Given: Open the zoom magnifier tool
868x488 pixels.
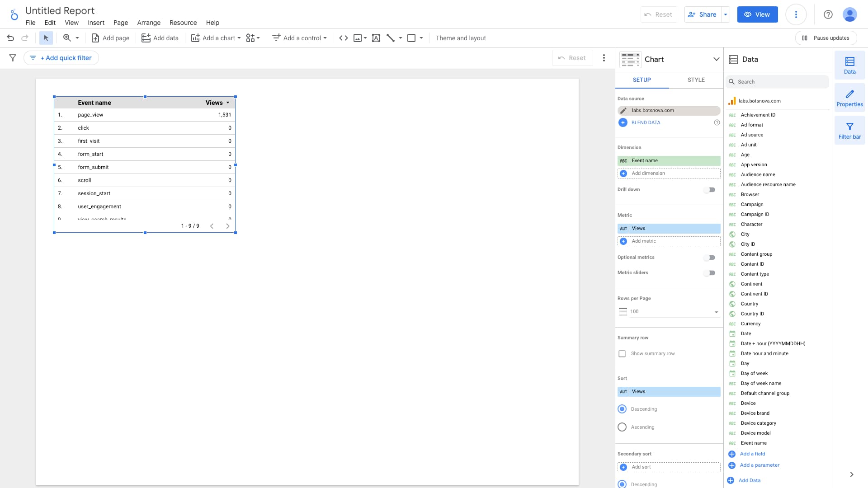Looking at the screenshot, I should coord(67,38).
